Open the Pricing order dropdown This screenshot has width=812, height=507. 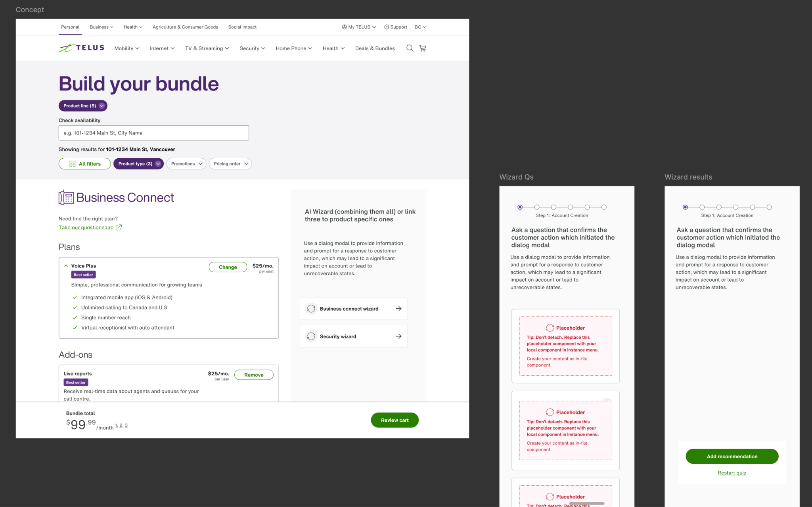[230, 164]
